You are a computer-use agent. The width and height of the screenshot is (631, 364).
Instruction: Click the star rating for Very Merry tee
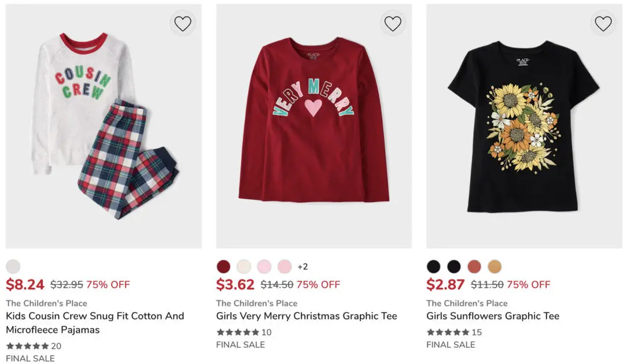[x=238, y=332]
